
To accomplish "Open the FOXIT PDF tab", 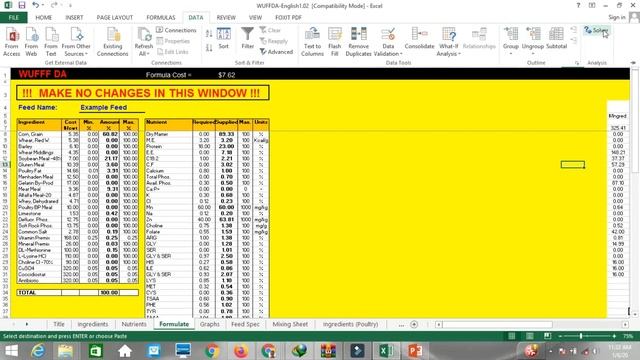I will [x=288, y=18].
